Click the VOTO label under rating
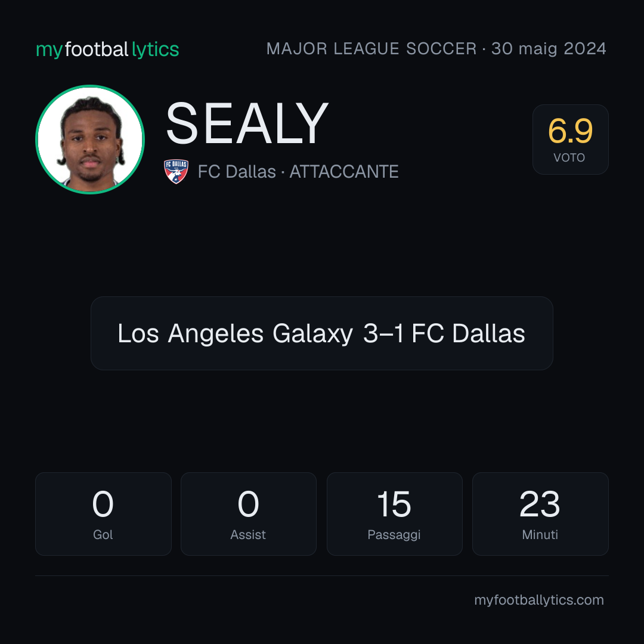The image size is (644, 644). coord(569,157)
